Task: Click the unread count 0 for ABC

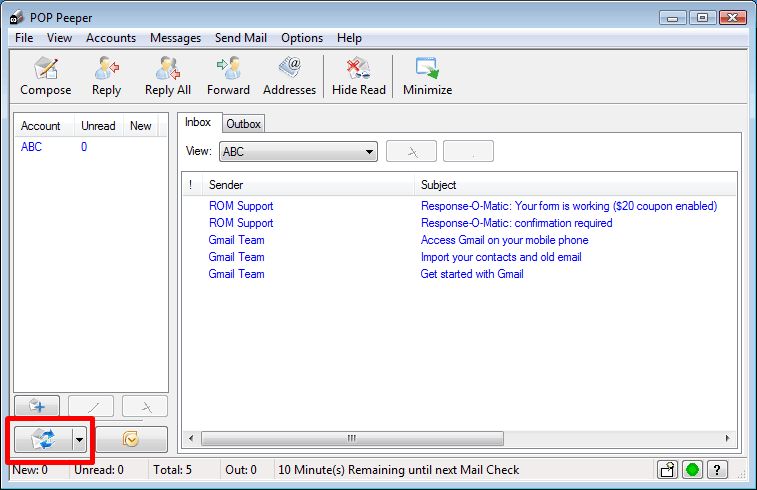Action: (x=84, y=147)
